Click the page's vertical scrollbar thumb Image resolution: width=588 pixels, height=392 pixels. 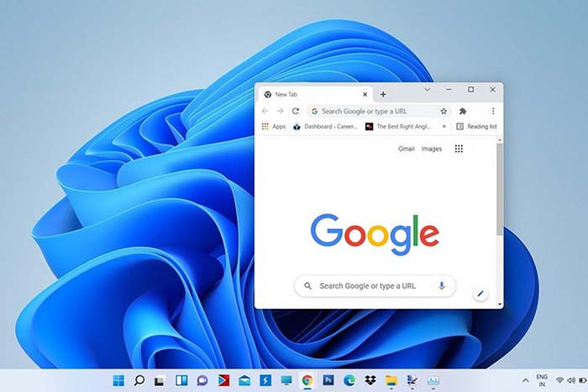(500, 189)
